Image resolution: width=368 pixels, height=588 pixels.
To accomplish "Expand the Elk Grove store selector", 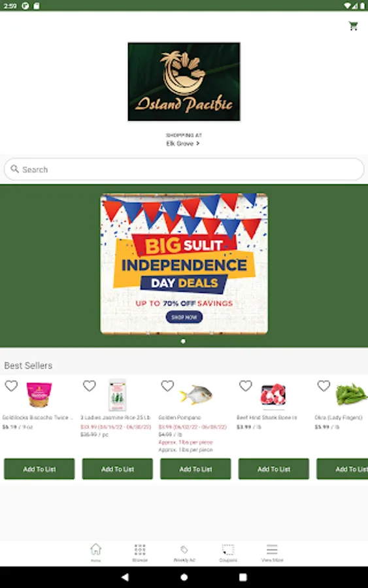I will coord(183,144).
